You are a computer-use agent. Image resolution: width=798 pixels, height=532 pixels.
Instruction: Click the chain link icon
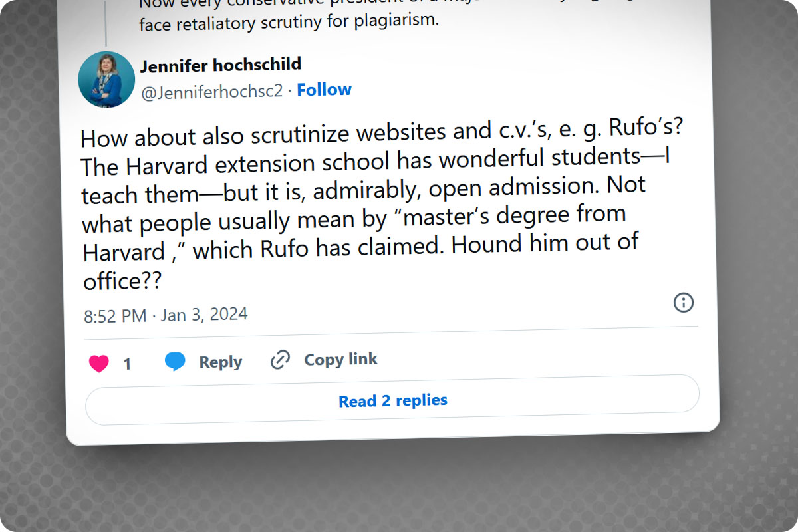pyautogui.click(x=280, y=360)
